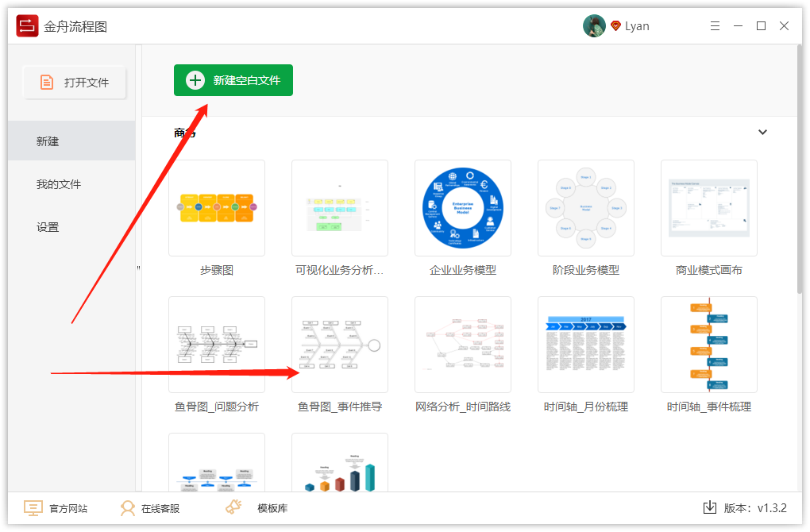810x532 pixels.
Task: Open the user avatar profile picture
Action: (x=594, y=26)
